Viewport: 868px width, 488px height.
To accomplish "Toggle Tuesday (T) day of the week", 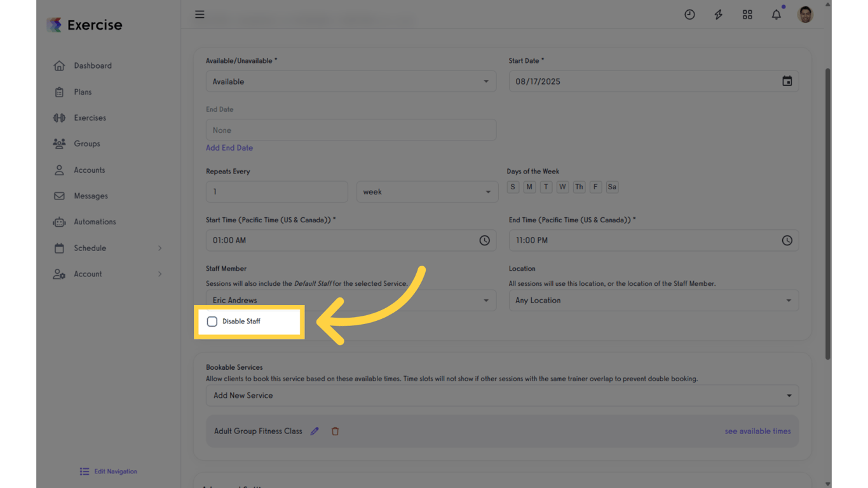I will coord(546,187).
